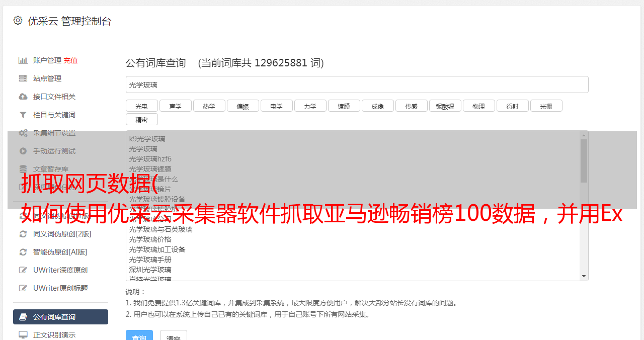Screen dimensions: 644x340
Task: Choose the 衍射 tag button
Action: click(512, 106)
